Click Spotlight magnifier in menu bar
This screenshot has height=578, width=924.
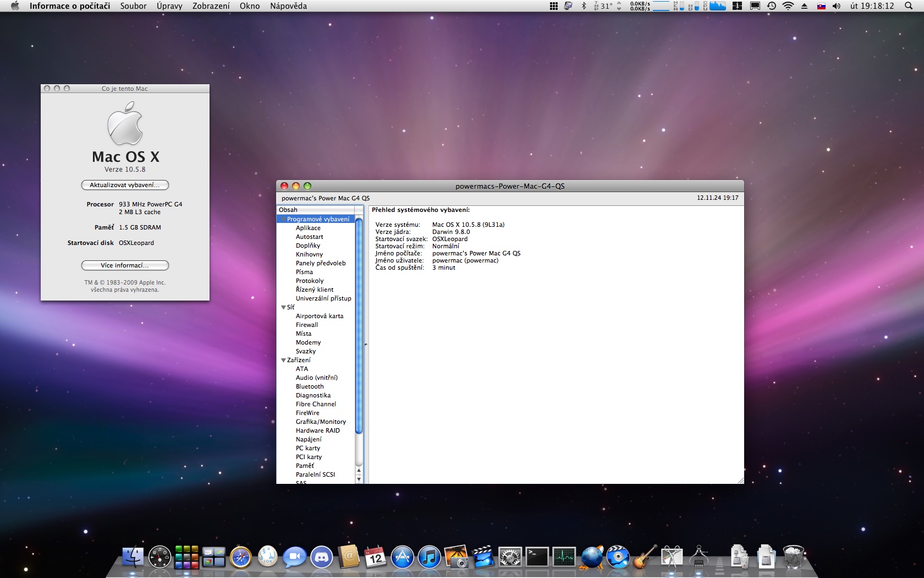tap(908, 6)
